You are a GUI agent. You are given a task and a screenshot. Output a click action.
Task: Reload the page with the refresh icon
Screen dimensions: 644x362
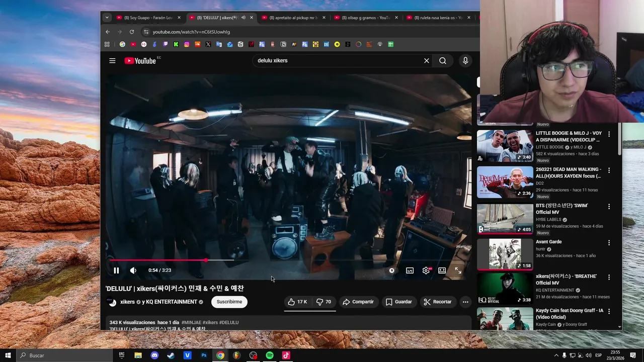pos(132,32)
